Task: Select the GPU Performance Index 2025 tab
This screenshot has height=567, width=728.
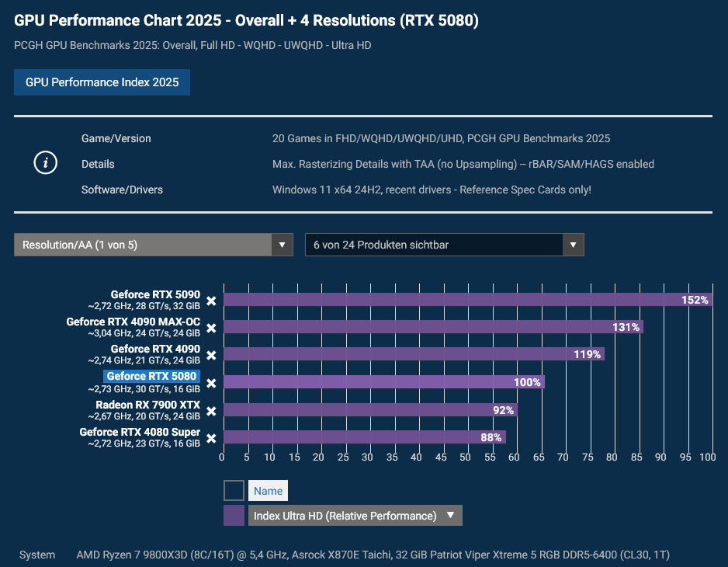Action: click(102, 82)
